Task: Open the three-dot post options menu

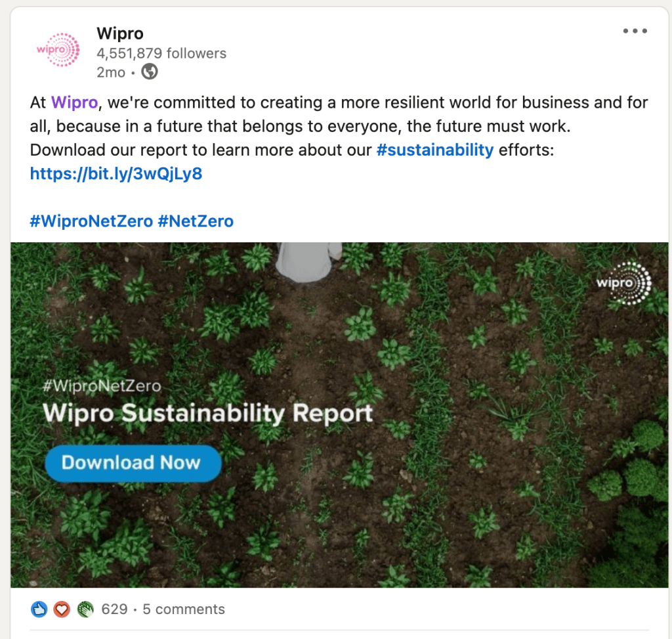Action: pyautogui.click(x=635, y=31)
